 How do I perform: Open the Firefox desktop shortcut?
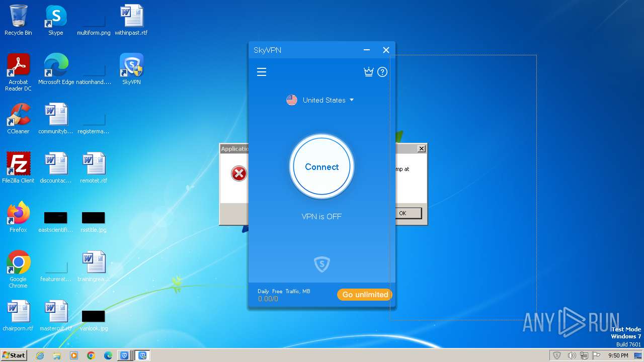pyautogui.click(x=18, y=217)
